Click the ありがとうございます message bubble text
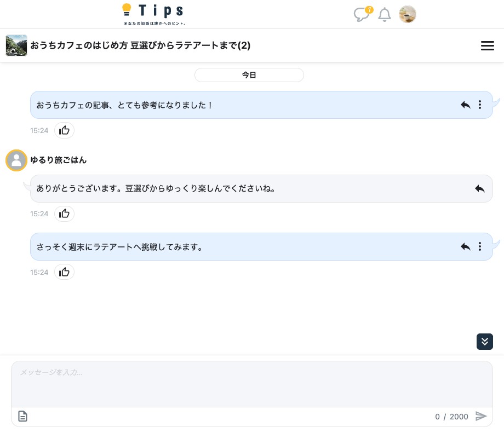Screen dimensions: 504x438 tap(156, 189)
